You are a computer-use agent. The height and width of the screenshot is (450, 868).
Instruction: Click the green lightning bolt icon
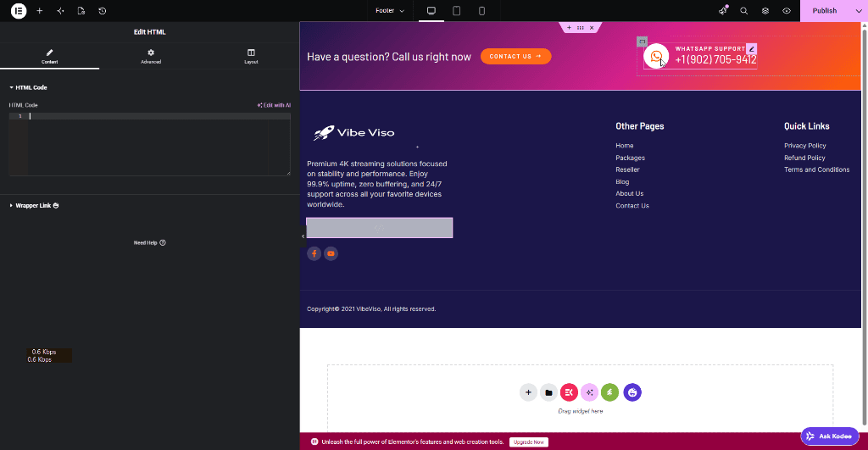(x=609, y=392)
